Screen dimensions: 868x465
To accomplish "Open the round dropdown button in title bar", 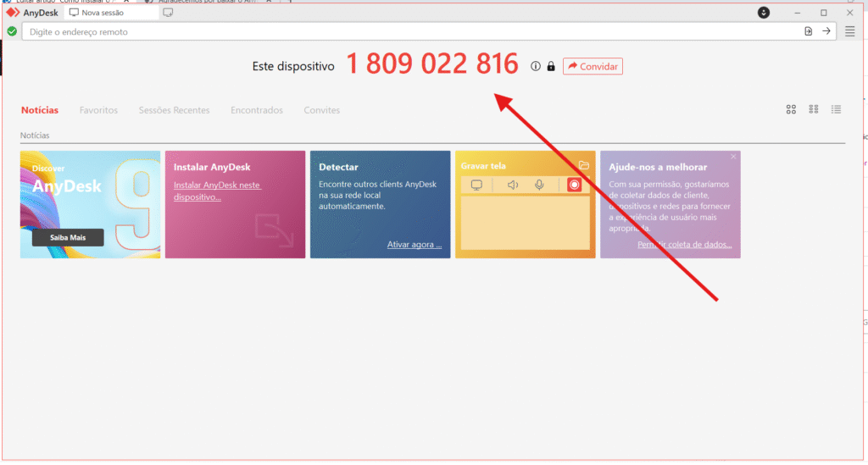I will coord(763,13).
